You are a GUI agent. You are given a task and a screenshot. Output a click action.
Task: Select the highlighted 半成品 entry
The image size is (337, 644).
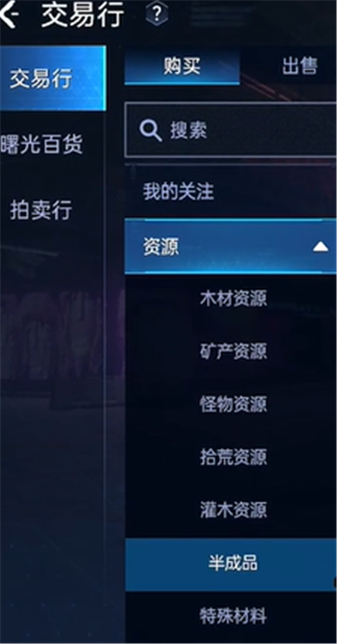[x=231, y=565]
